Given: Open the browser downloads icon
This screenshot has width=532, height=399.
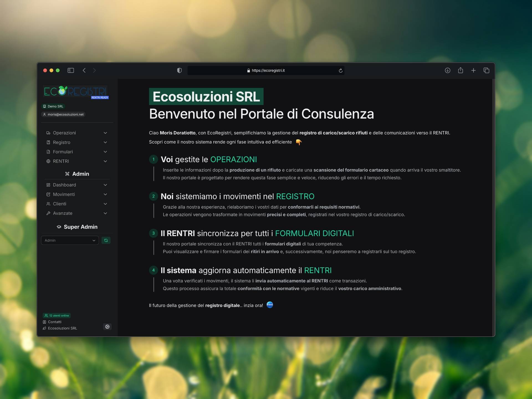Looking at the screenshot, I should pos(447,70).
